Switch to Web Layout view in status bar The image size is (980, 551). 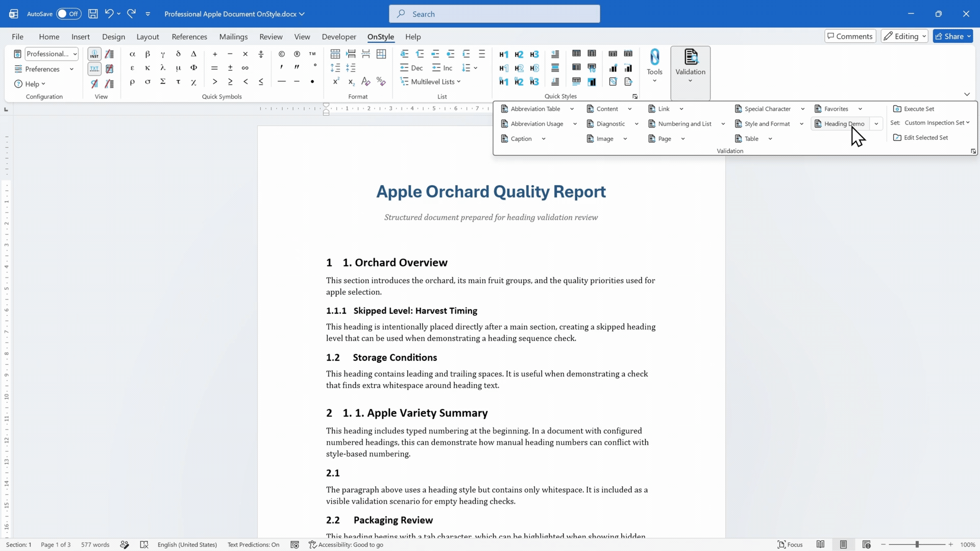(866, 544)
